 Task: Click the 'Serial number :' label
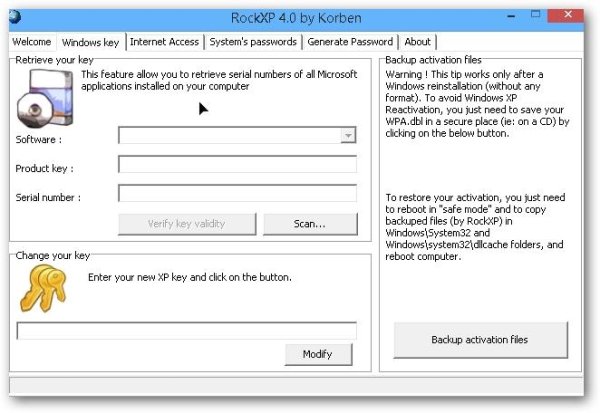coord(48,198)
